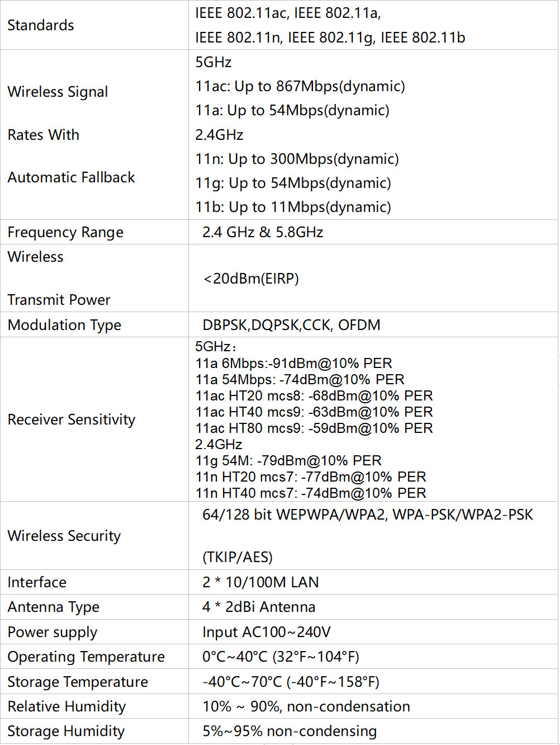Screen dimensions: 560x745
Task: Click the 11n: Up to 300Mbps line
Action: click(x=297, y=159)
